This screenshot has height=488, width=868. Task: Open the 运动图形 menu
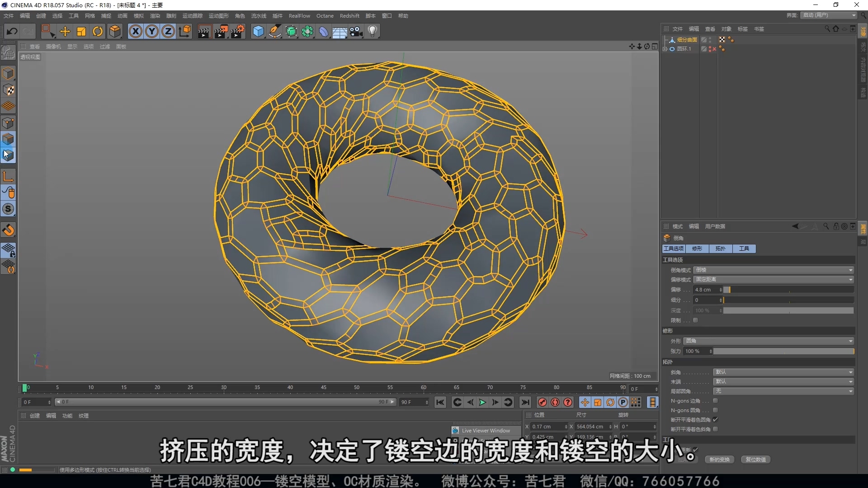coord(219,16)
